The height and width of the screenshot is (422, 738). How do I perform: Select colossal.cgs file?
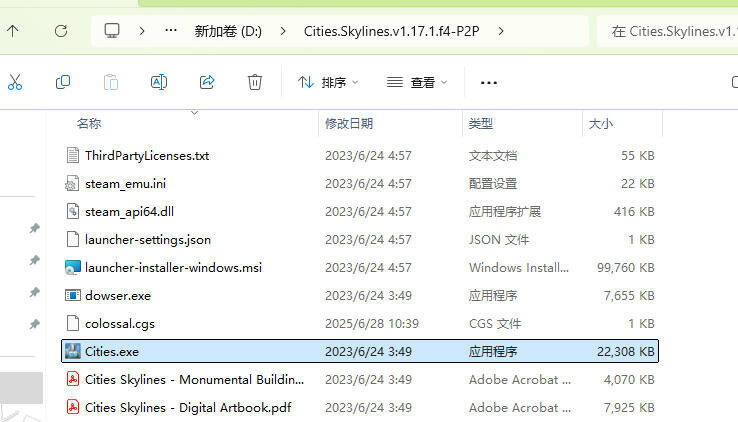click(x=120, y=324)
